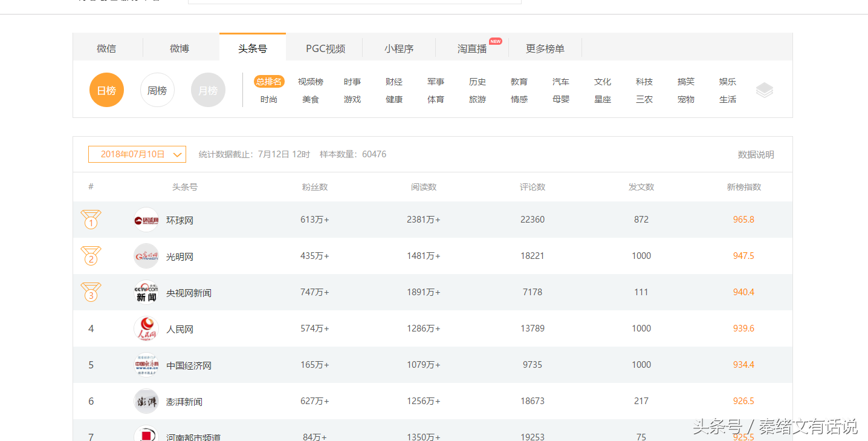The height and width of the screenshot is (441, 868).
Task: Filter by 财经 category
Action: pyautogui.click(x=394, y=82)
